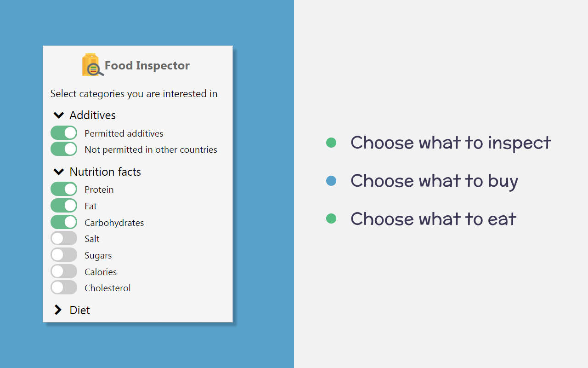
Task: Disable the Protein toggle
Action: pyautogui.click(x=64, y=189)
